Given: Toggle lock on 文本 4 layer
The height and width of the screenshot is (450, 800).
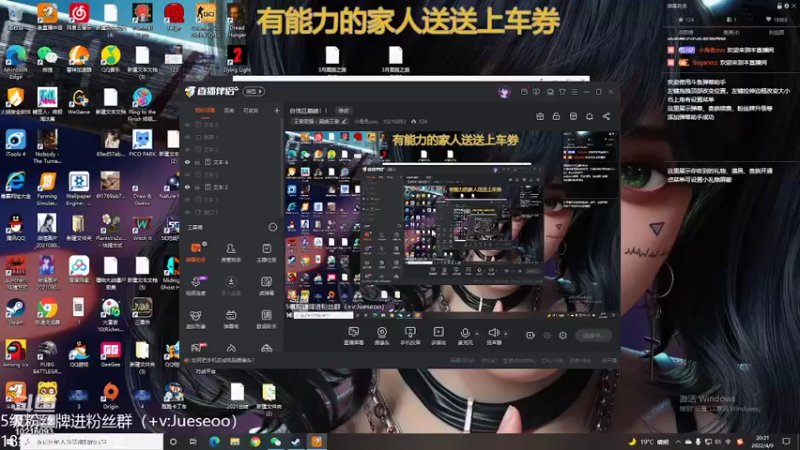Looking at the screenshot, I should (197, 162).
